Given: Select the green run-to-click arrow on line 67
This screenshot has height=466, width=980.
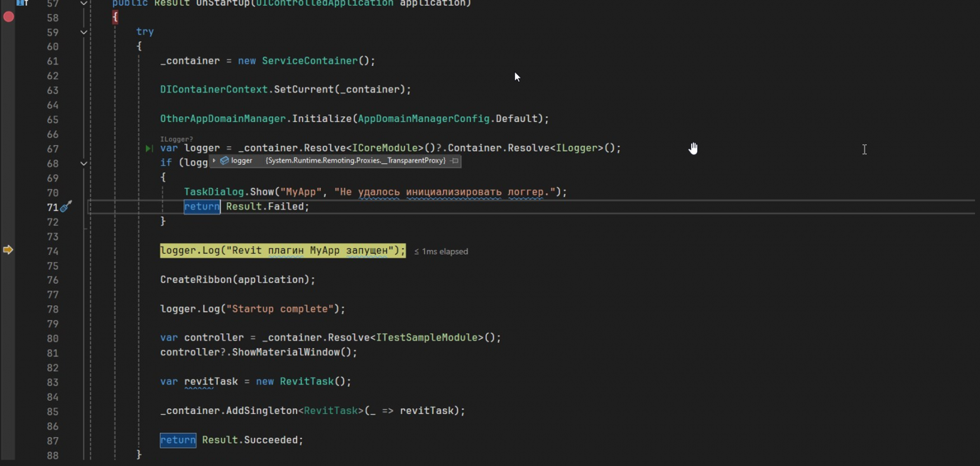Looking at the screenshot, I should (150, 149).
